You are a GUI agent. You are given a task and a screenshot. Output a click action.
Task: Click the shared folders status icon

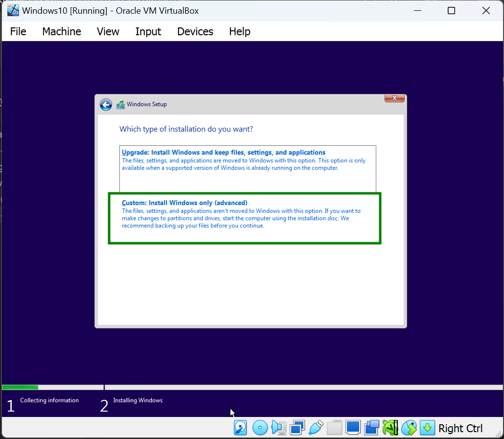coord(334,428)
